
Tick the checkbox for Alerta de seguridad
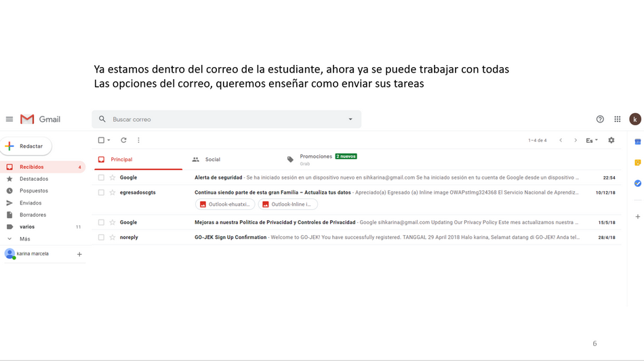101,177
